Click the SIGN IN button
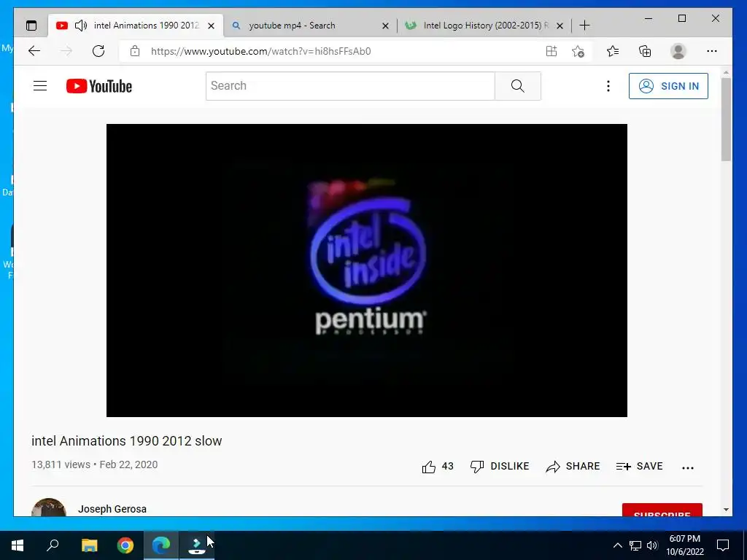The width and height of the screenshot is (747, 560). tap(668, 86)
